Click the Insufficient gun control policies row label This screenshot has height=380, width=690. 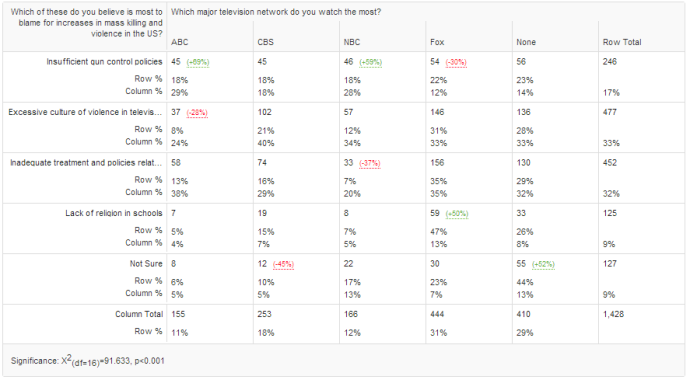(x=104, y=62)
